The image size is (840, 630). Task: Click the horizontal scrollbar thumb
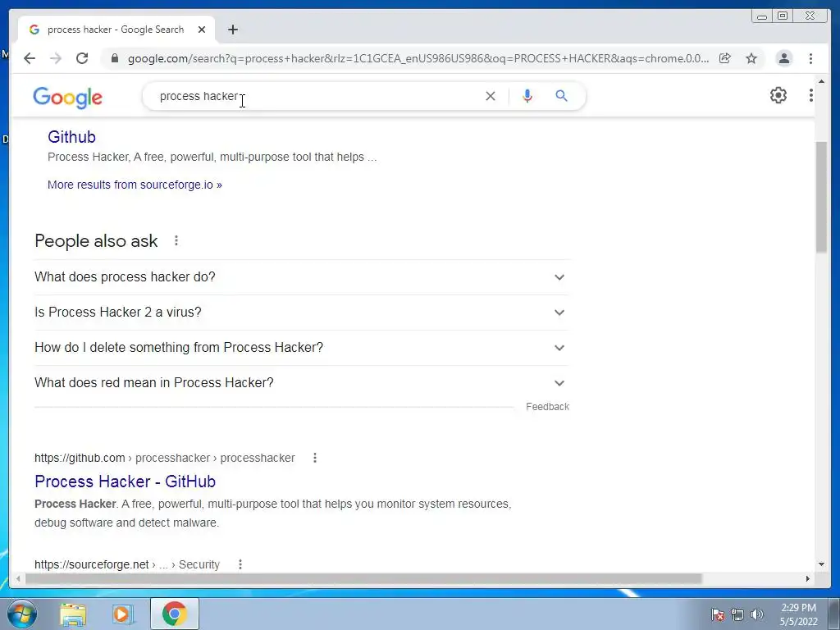coord(363,578)
